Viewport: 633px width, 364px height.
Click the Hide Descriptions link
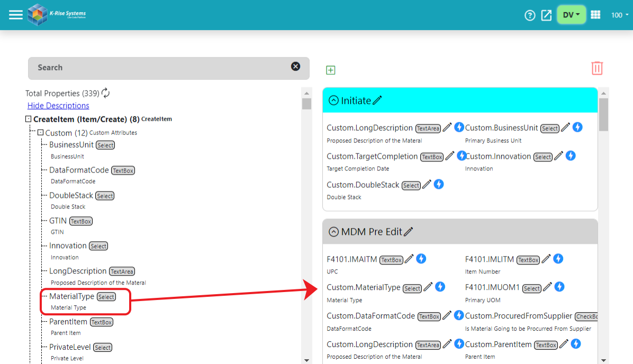[x=58, y=105]
